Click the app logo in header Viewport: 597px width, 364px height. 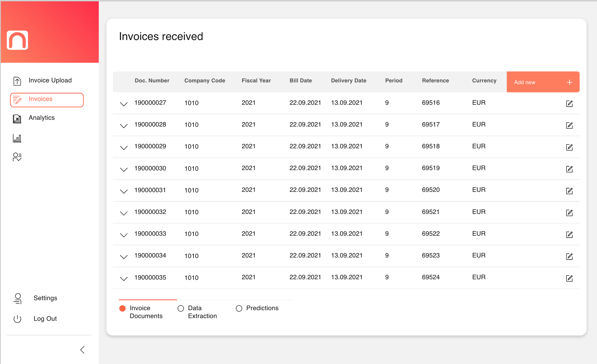point(17,40)
